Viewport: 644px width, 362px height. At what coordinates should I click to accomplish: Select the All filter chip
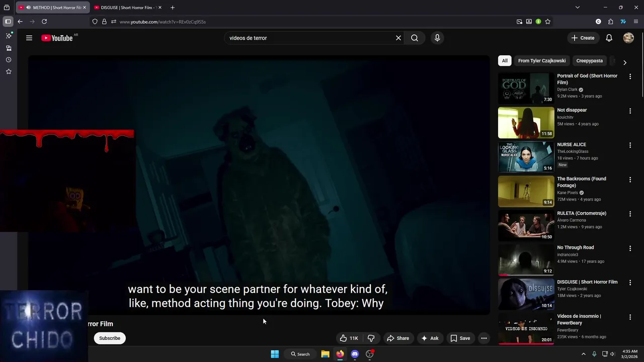point(505,61)
